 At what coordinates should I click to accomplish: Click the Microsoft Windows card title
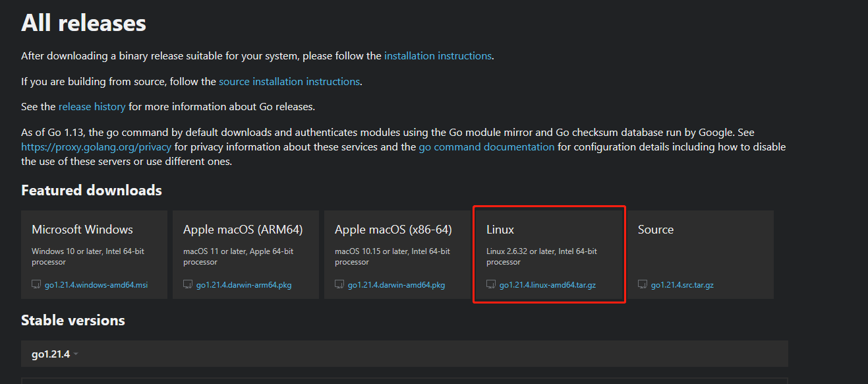click(82, 230)
